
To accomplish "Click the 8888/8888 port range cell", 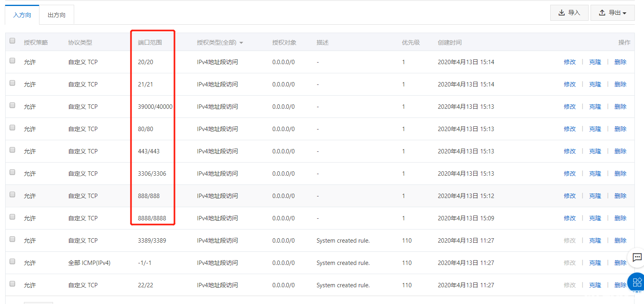I will 152,218.
